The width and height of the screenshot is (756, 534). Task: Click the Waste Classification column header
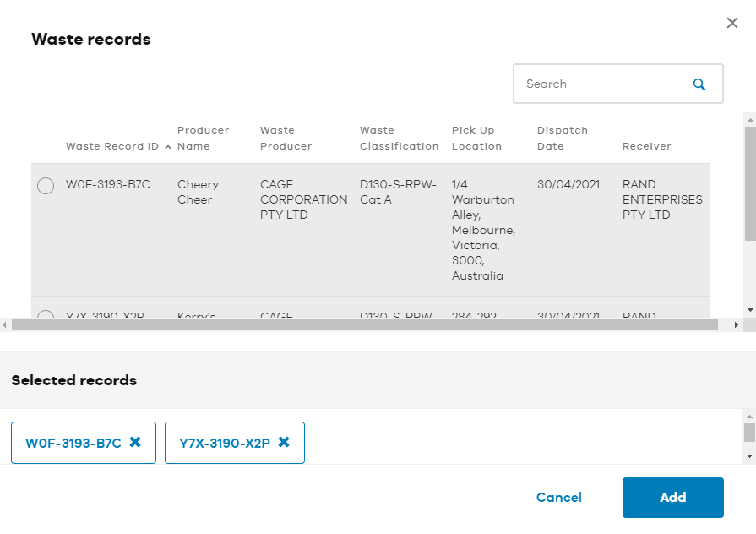(400, 138)
